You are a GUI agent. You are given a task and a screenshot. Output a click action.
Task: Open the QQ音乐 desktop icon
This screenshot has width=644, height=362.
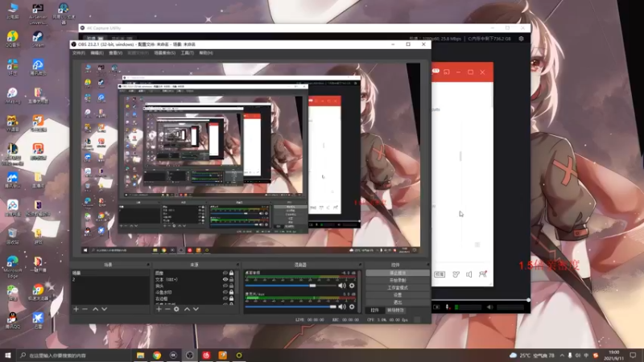[13, 39]
